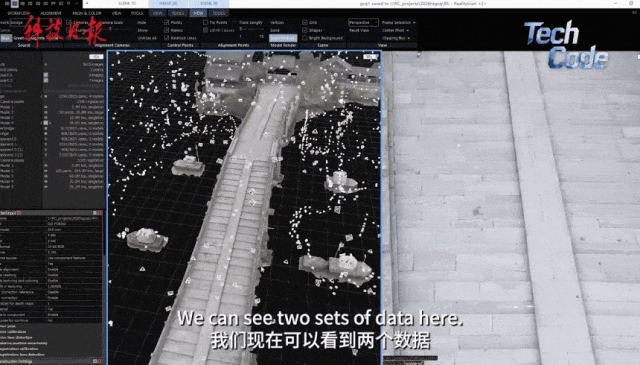Open the Frame Selection dropdown
640x365 pixels.
point(399,22)
